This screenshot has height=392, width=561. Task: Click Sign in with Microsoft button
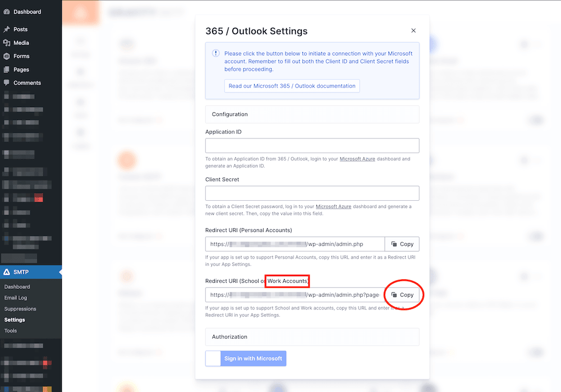click(252, 358)
